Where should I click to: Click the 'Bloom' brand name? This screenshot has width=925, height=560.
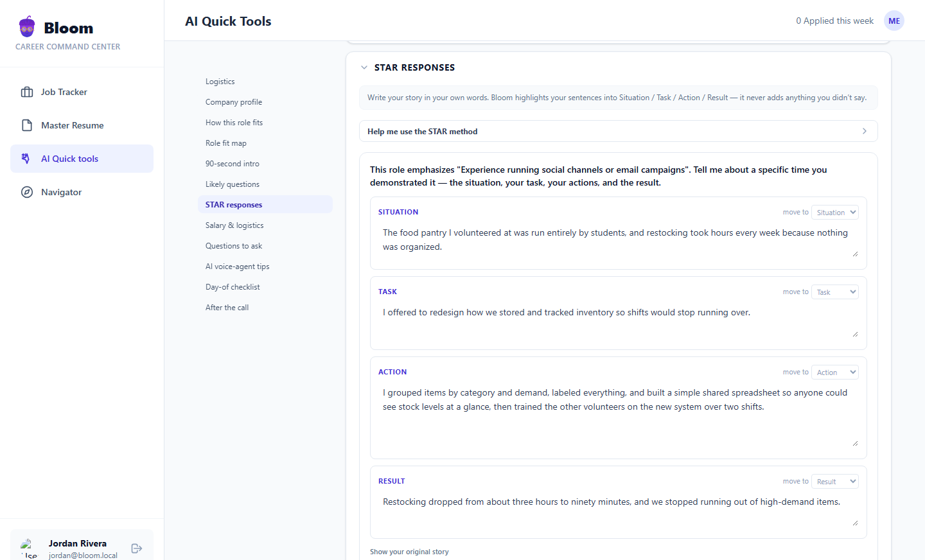[69, 28]
